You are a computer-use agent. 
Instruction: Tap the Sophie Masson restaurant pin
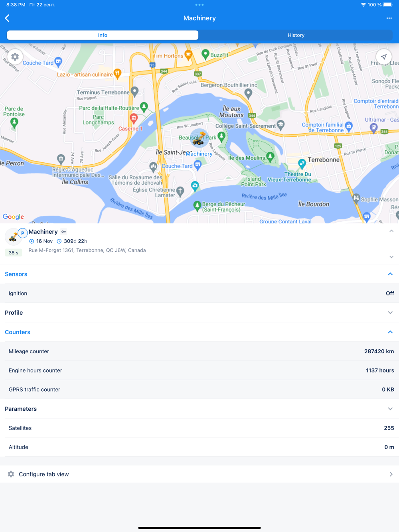coord(356,198)
